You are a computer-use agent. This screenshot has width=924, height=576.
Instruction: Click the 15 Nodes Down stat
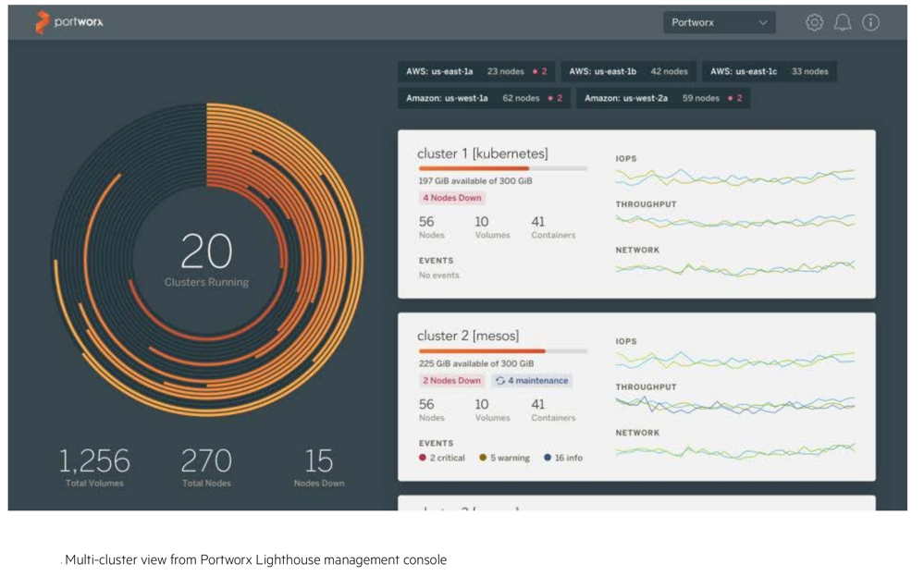[x=319, y=468]
